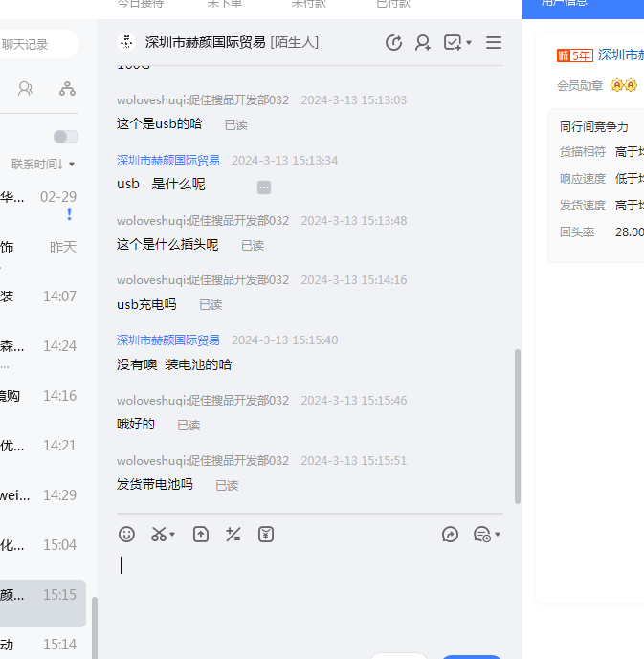
Task: Click the ellipsis bubble beside 'usb 是什么呢'
Action: coord(264,187)
